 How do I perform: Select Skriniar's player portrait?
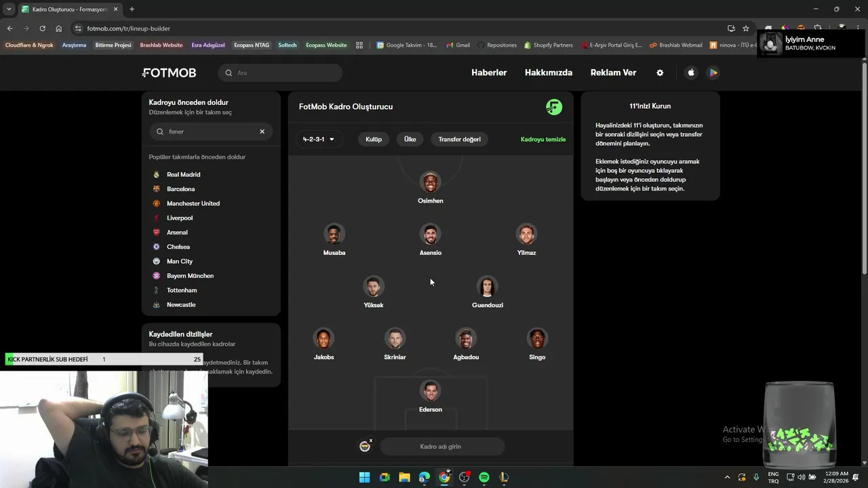point(395,339)
